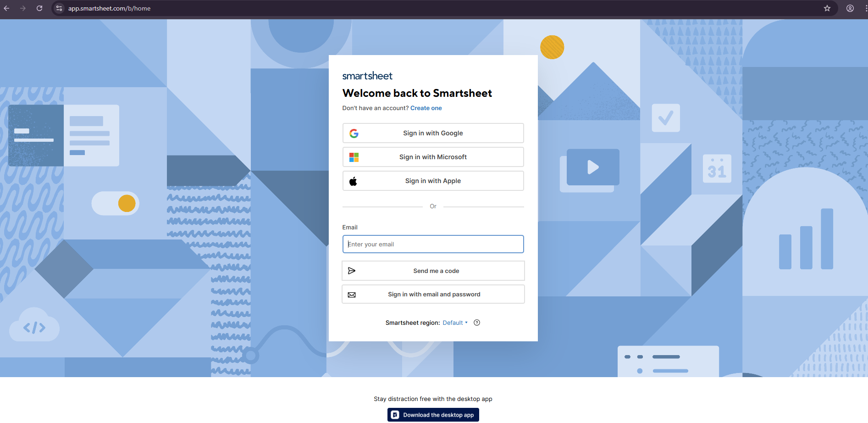The height and width of the screenshot is (423, 868).
Task: Click the browser forward arrow
Action: pyautogui.click(x=23, y=8)
